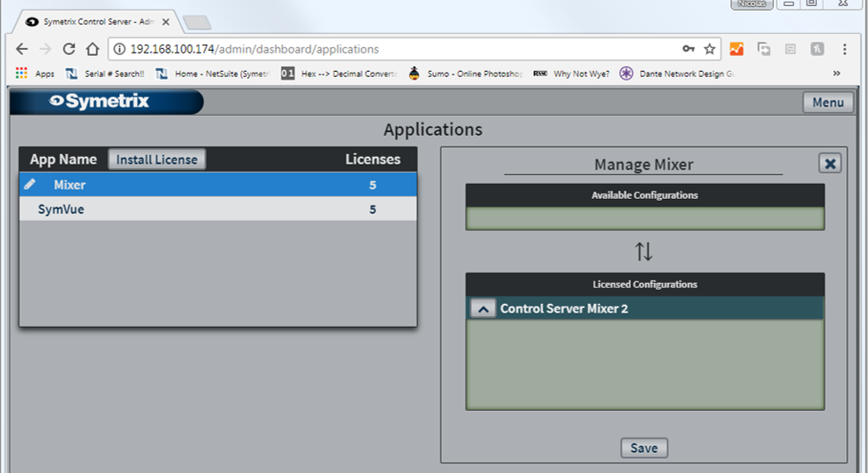
Task: Move Control Server Mixer 2 up with caret
Action: coord(483,308)
